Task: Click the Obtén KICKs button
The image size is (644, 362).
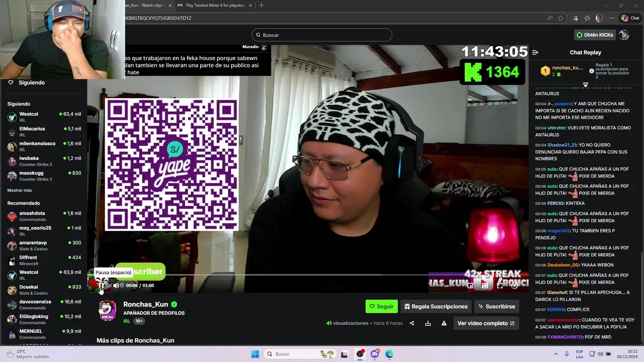Action: click(x=595, y=35)
